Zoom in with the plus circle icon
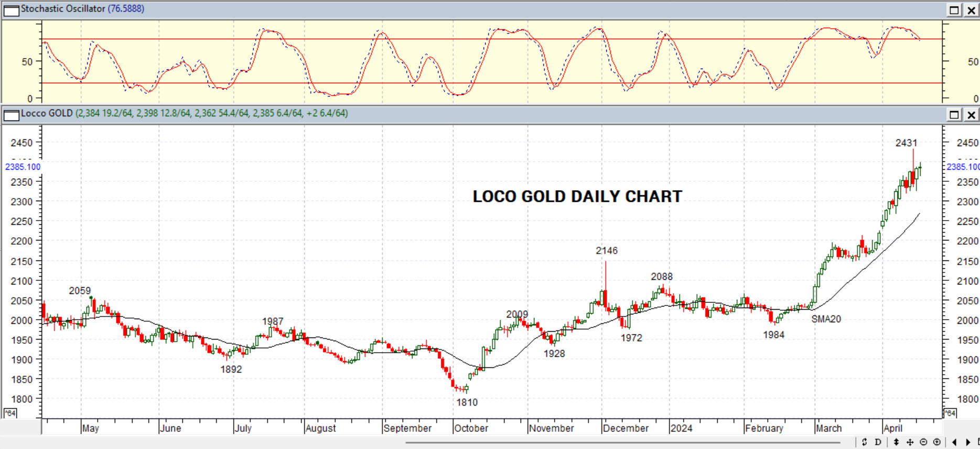Screen dimensions: 980x449 click(x=937, y=442)
